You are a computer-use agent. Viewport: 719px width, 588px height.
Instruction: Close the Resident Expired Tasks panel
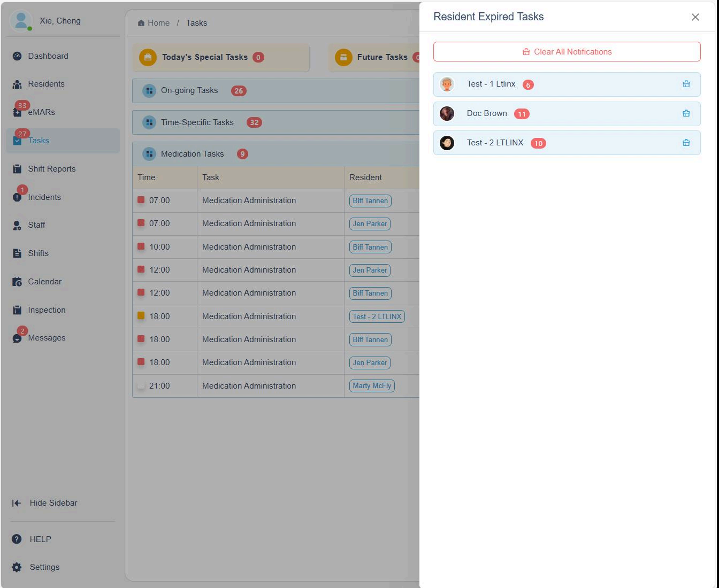pyautogui.click(x=695, y=17)
